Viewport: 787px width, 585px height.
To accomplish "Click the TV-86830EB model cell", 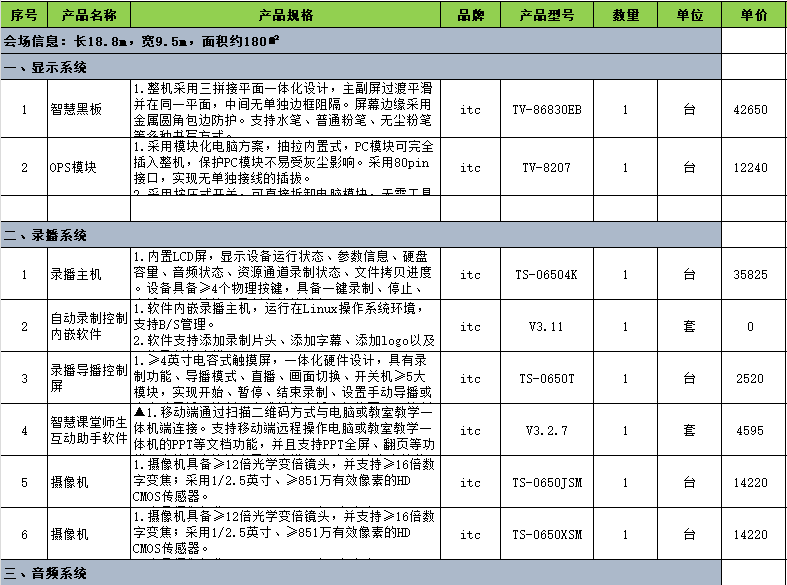I will pyautogui.click(x=546, y=110).
